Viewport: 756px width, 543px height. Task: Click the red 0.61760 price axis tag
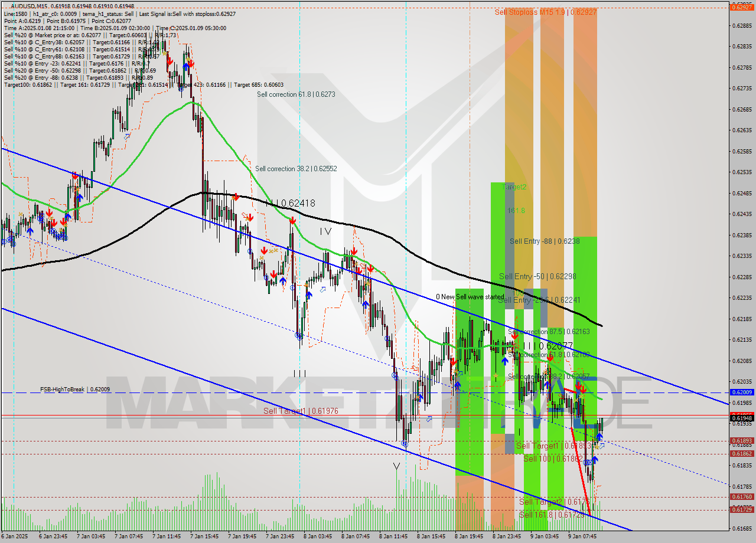point(742,496)
